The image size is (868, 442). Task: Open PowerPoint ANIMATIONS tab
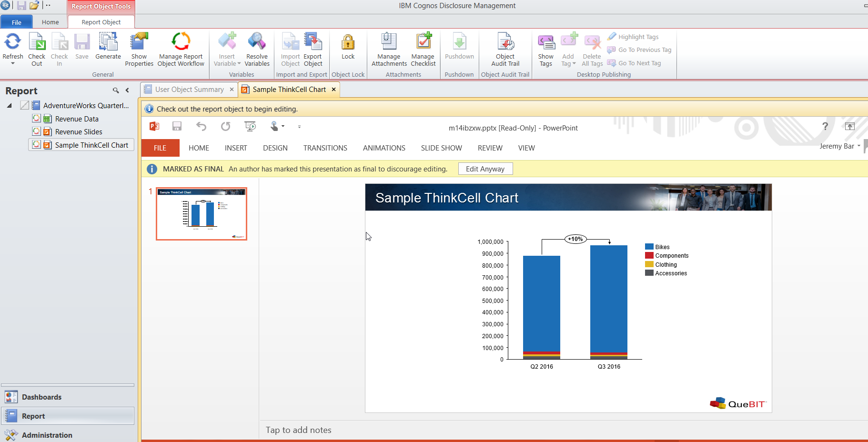tap(384, 148)
